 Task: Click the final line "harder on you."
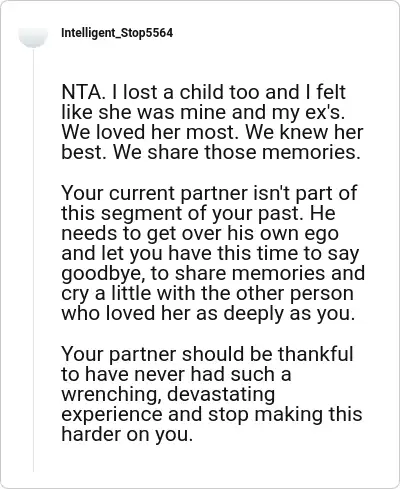pos(127,434)
